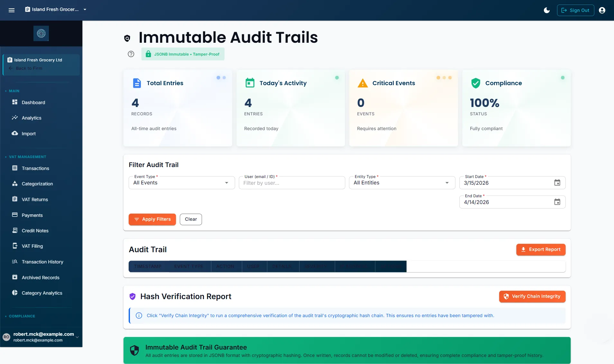Click the help question mark icon

point(131,54)
